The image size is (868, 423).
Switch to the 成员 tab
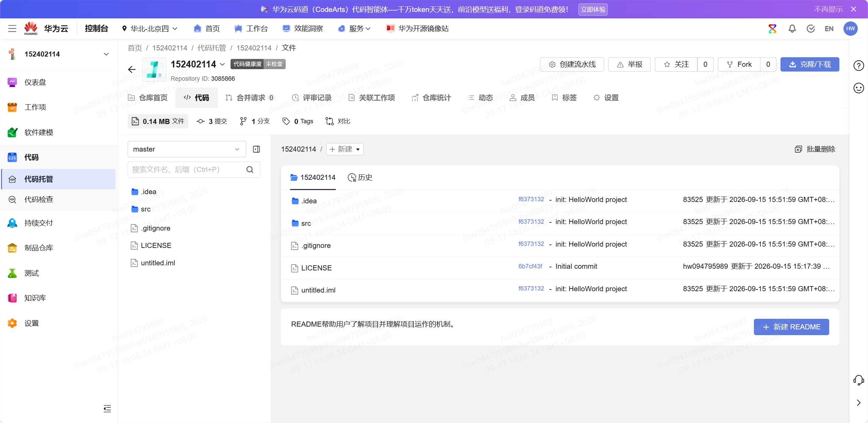tap(522, 98)
